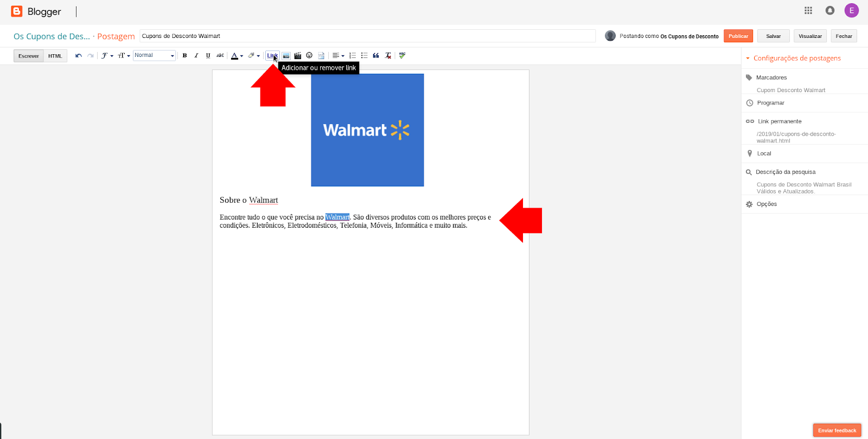Expand the Local section
868x439 pixels.
click(764, 153)
